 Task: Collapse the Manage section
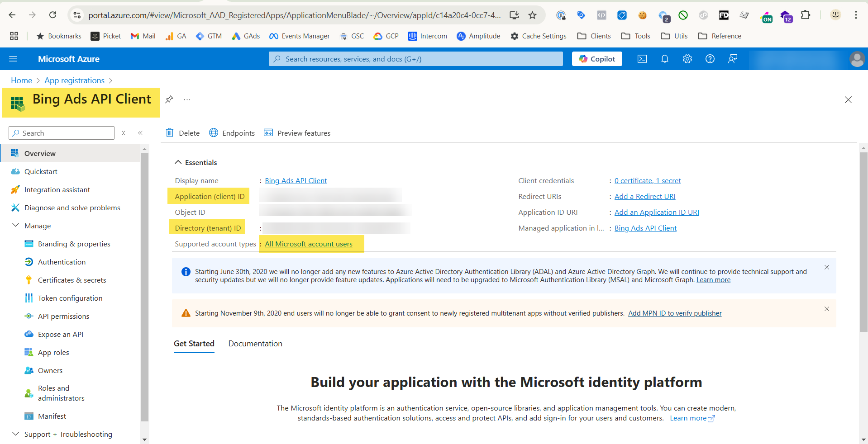pos(15,225)
